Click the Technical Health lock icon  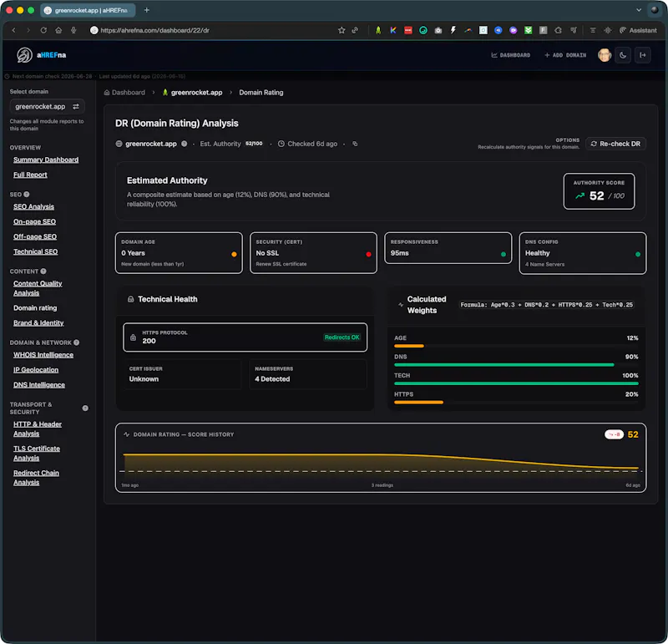[x=131, y=299]
